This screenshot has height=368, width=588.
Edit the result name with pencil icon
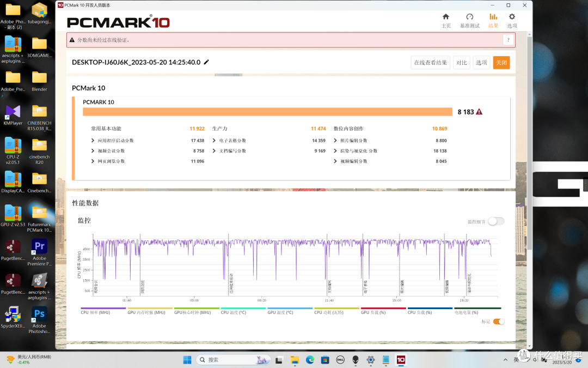[206, 62]
